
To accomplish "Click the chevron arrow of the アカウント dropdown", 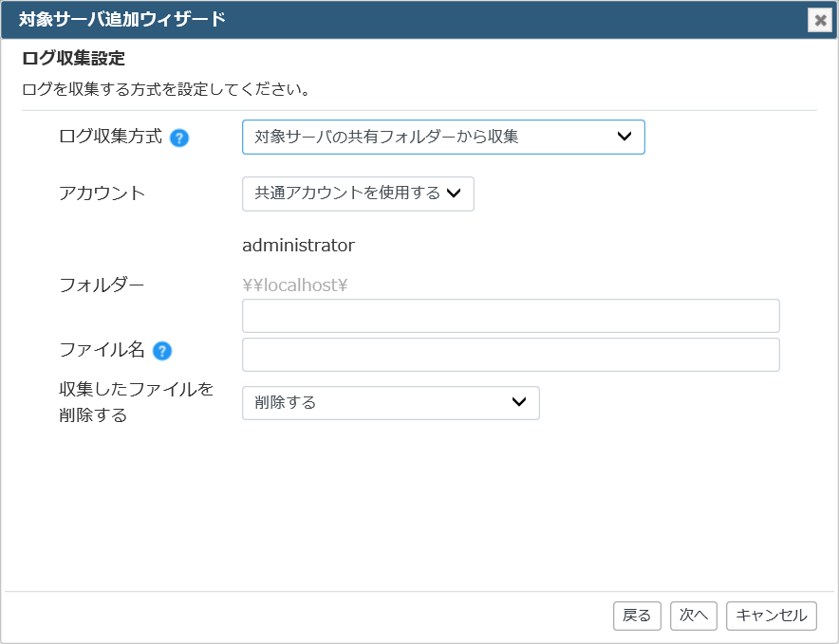I will [454, 193].
